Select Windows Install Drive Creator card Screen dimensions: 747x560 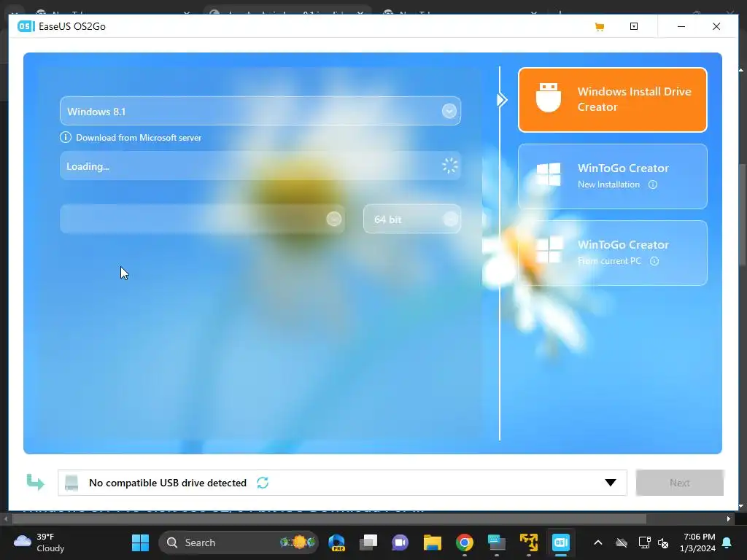[x=612, y=99]
